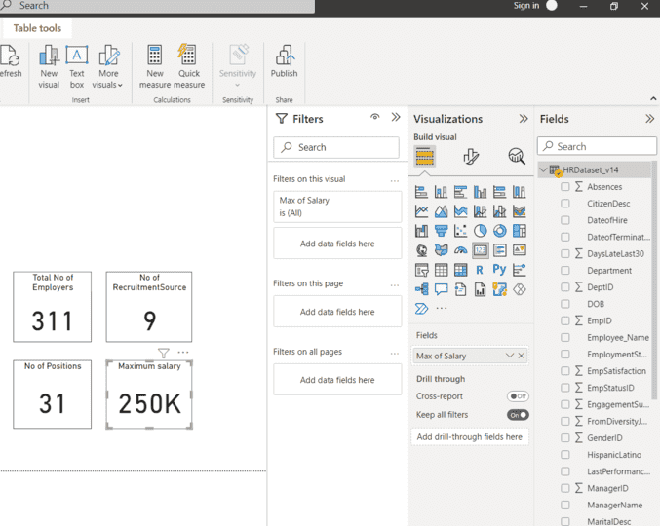Select the pie chart visualization icon
The height and width of the screenshot is (526, 660).
[x=480, y=231]
